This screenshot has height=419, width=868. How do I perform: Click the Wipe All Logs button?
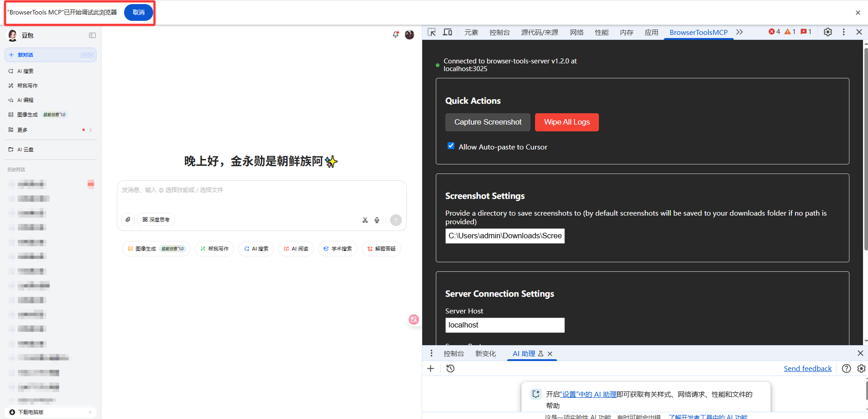point(567,122)
